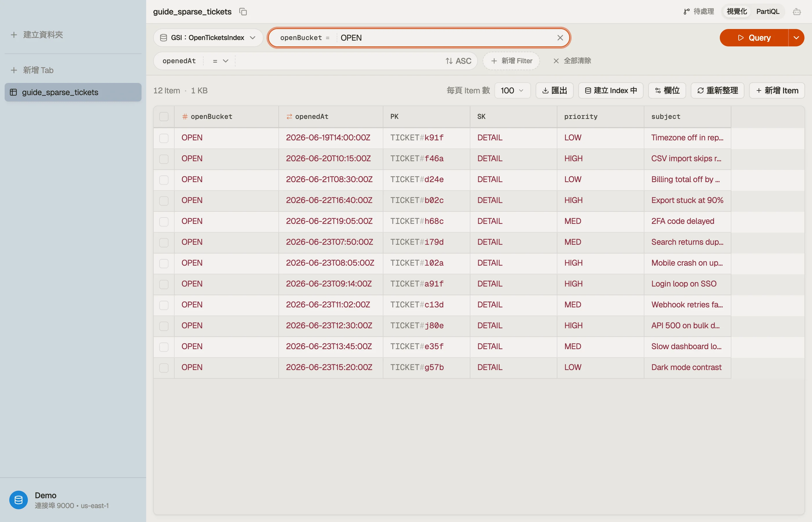The width and height of the screenshot is (812, 522).
Task: Check the row for TICKET#k91f
Action: point(164,138)
